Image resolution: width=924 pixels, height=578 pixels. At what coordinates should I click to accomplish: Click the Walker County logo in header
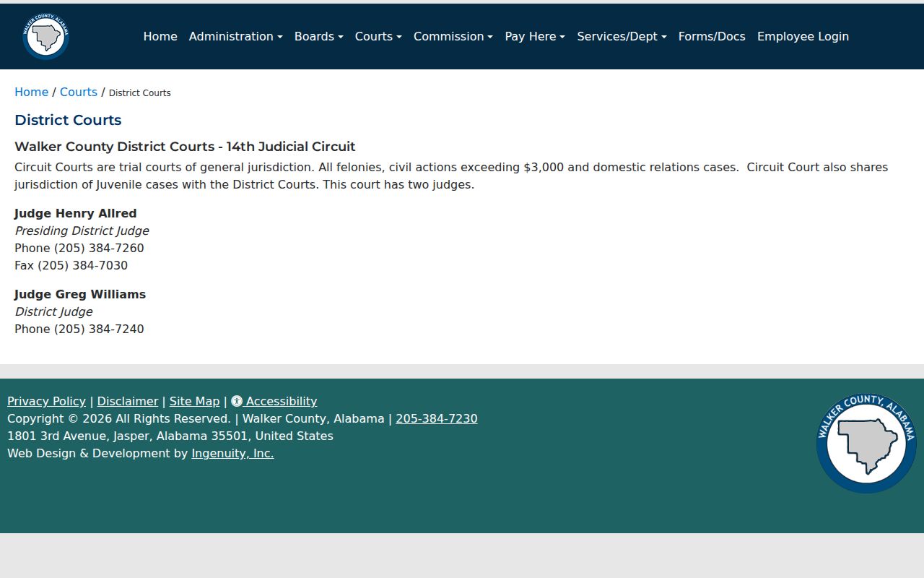click(x=45, y=36)
